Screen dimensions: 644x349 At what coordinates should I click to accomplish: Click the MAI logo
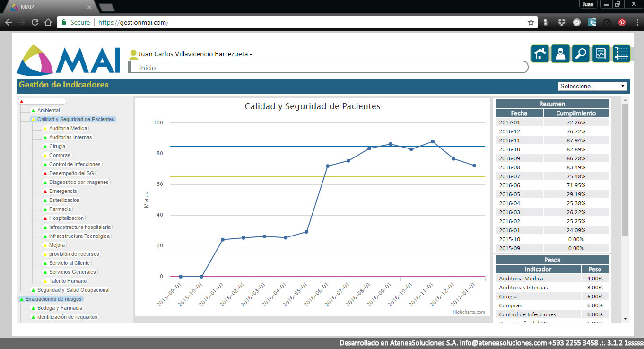(x=69, y=60)
